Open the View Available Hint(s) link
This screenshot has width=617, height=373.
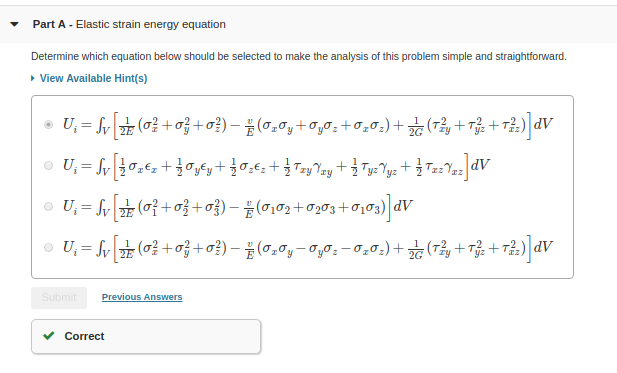pos(94,78)
